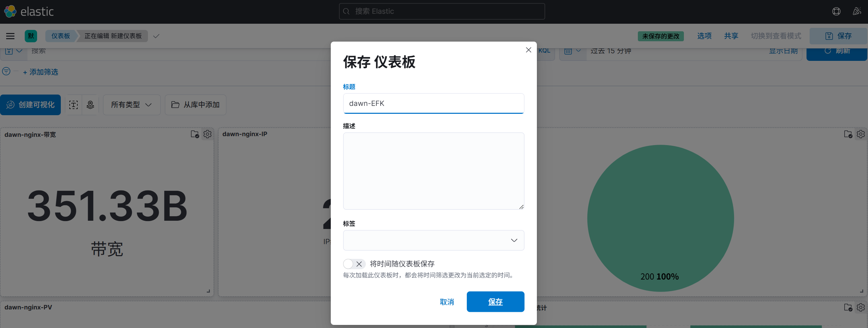
Task: Open the newsfeed celebration icon
Action: point(857,11)
